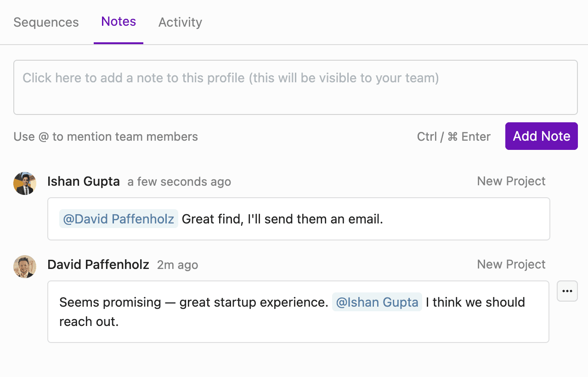Click the "a few seconds ago" timestamp
The image size is (588, 377).
pos(179,182)
